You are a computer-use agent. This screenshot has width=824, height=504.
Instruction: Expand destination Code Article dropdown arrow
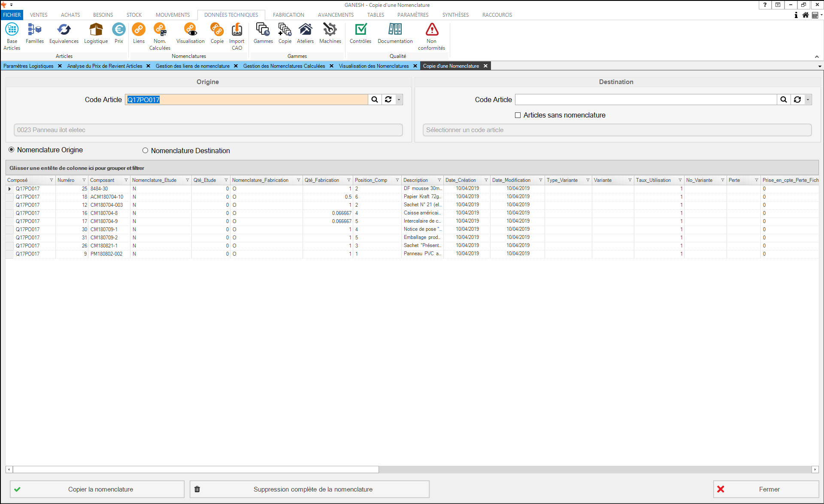pyautogui.click(x=808, y=100)
